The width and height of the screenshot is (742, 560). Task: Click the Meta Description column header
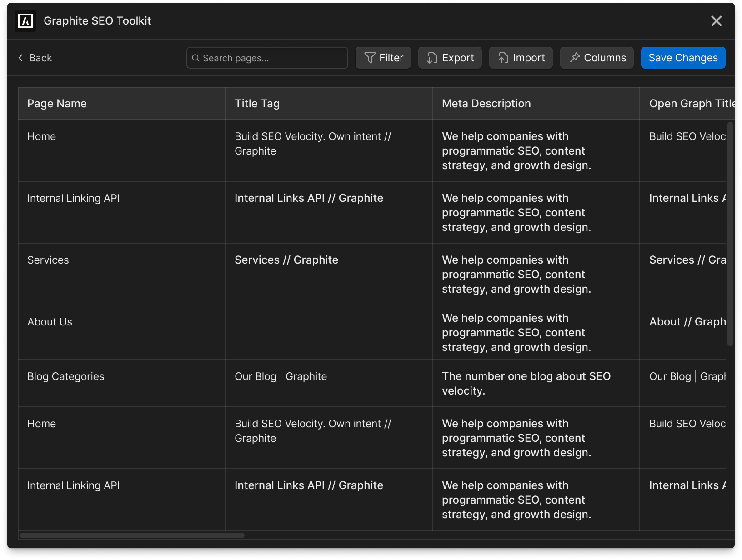(536, 104)
